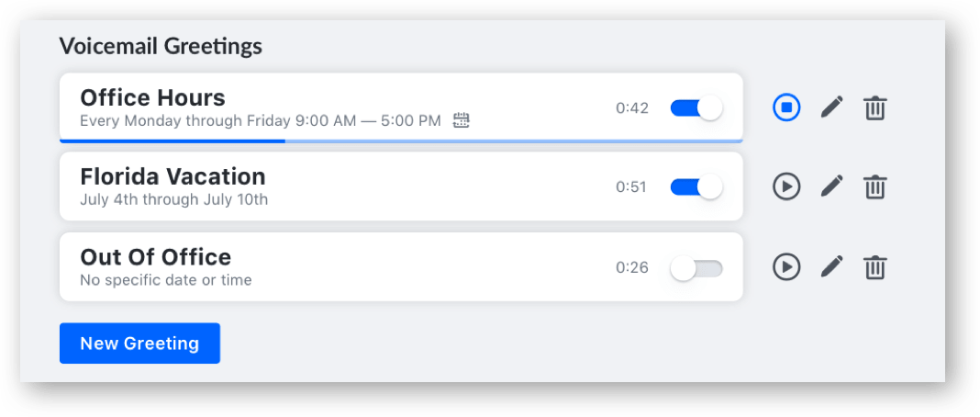Edit the Office Hours greeting
Image resolution: width=980 pixels, height=417 pixels.
click(x=831, y=107)
